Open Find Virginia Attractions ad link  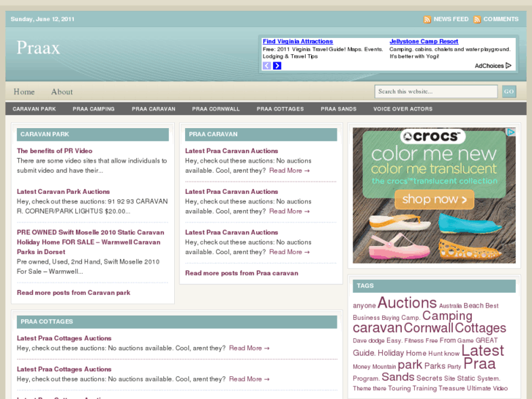[298, 42]
